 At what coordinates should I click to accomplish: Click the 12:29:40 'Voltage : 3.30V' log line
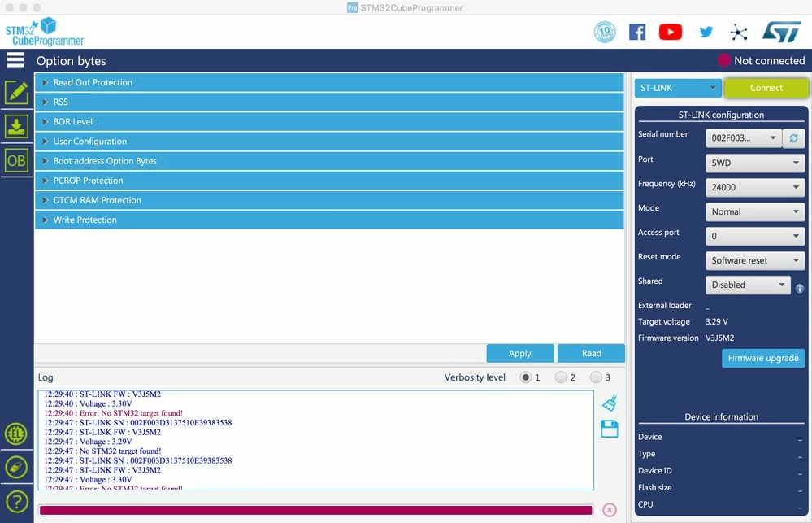(88, 403)
